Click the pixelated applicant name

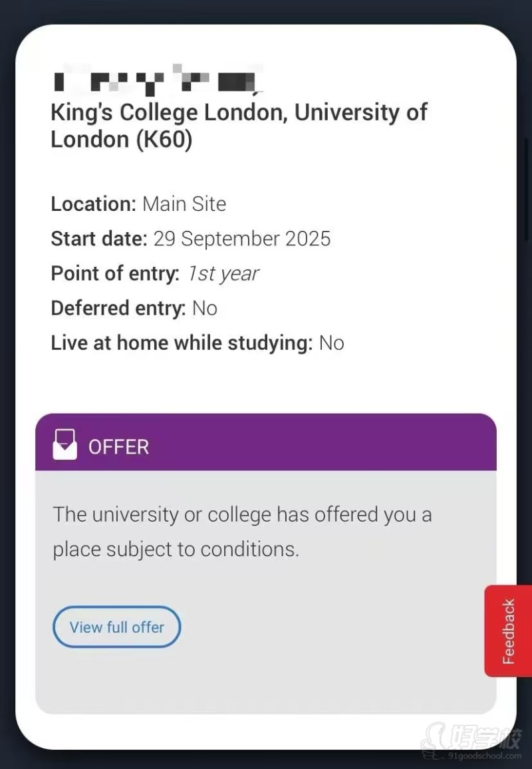point(155,80)
